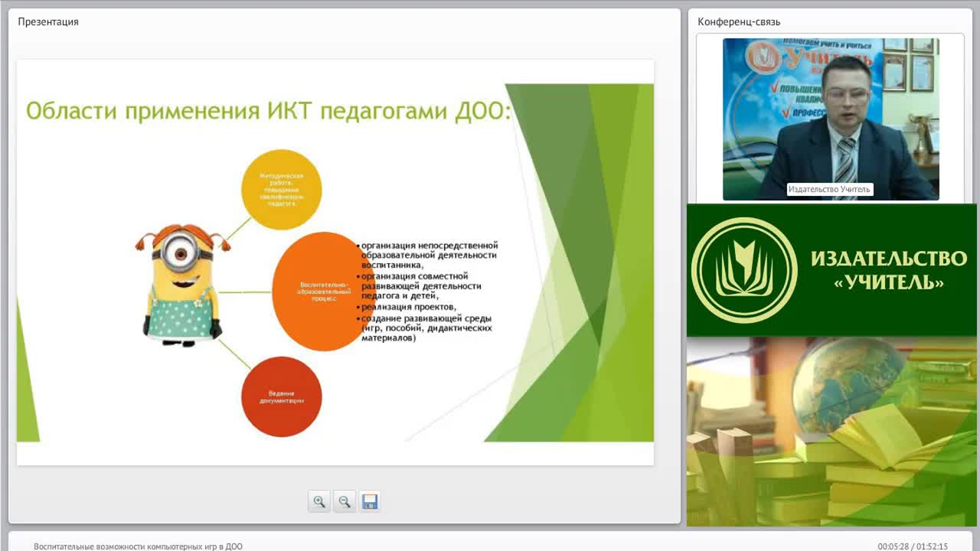Zoom out of the presentation slide

[345, 501]
